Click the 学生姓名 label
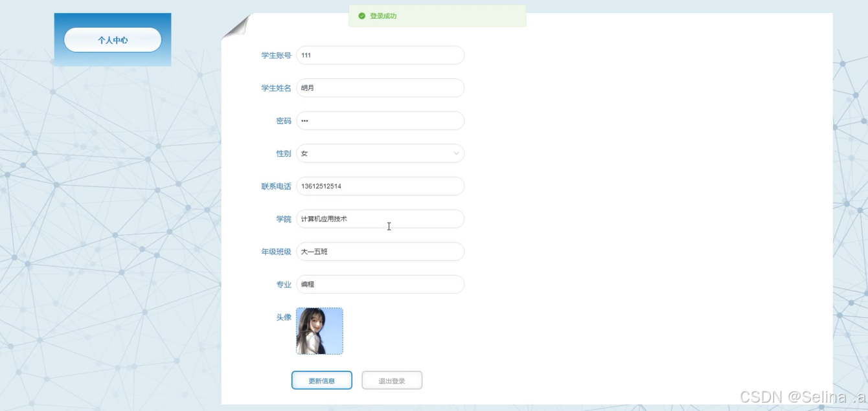This screenshot has width=868, height=411. tap(276, 89)
